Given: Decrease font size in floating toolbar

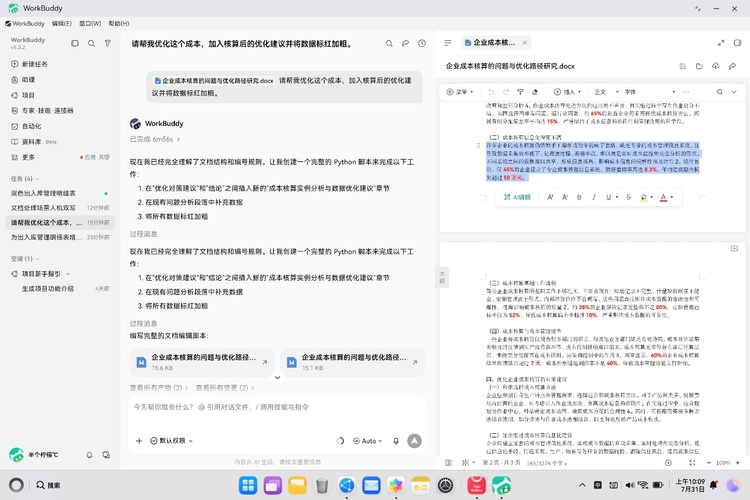Looking at the screenshot, I should [x=564, y=197].
